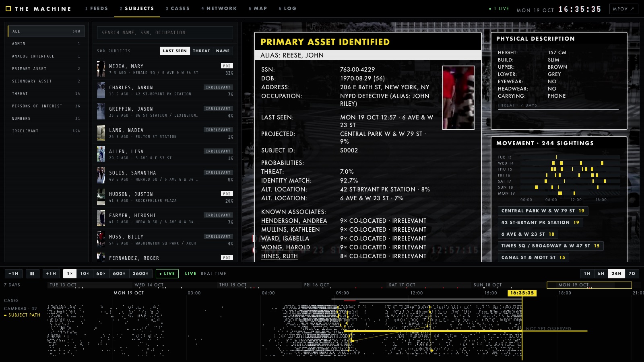Skip forward one hour with +1H
The image size is (644, 362).
click(51, 274)
